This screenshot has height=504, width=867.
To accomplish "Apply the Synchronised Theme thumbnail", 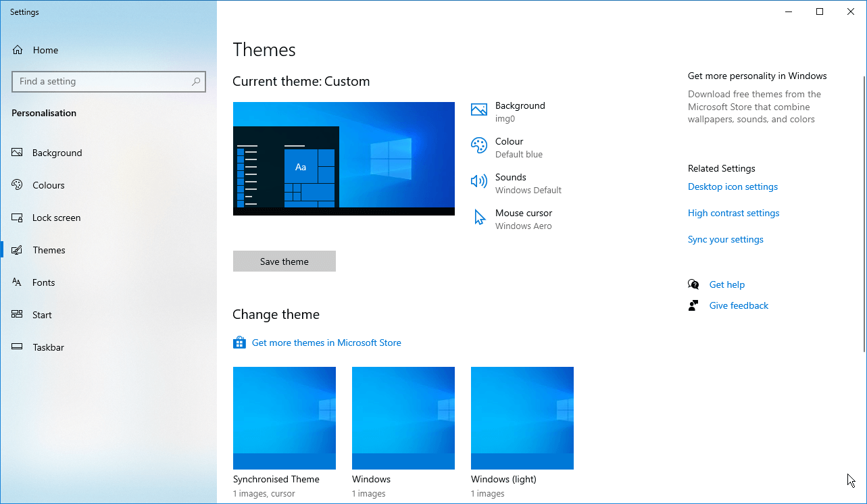I will click(x=284, y=418).
